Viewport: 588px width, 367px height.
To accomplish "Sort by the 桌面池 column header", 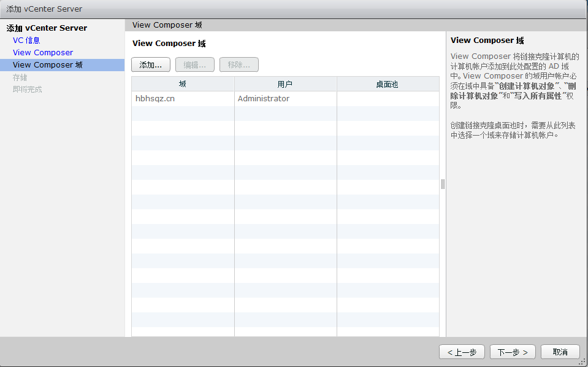I will 388,84.
